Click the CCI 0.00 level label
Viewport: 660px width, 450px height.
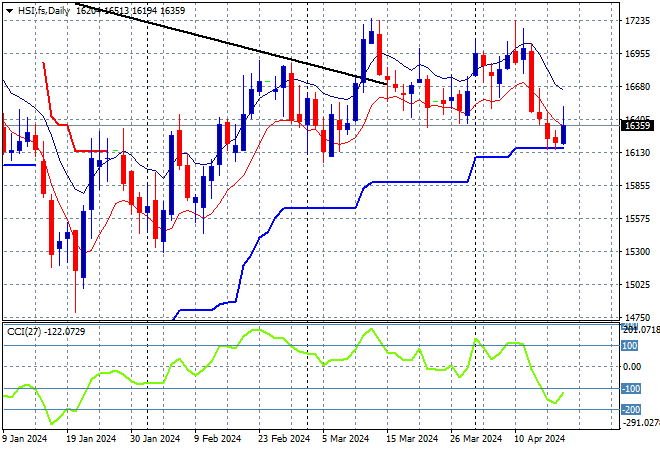click(632, 367)
